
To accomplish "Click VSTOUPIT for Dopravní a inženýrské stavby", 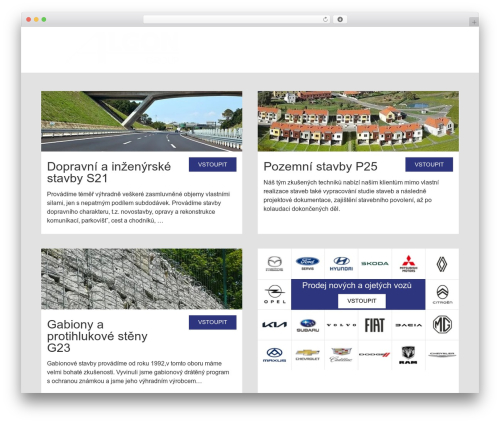I will [x=213, y=164].
